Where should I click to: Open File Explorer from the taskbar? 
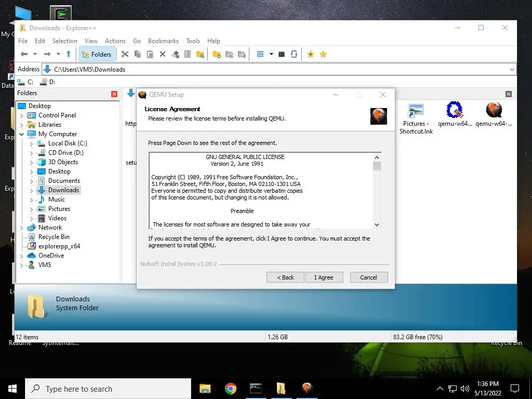point(205,389)
